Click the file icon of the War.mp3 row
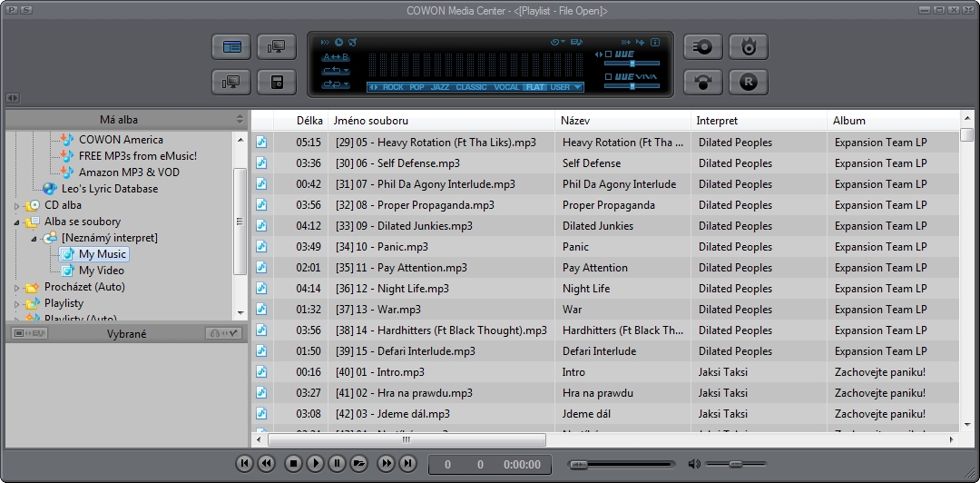 [261, 309]
